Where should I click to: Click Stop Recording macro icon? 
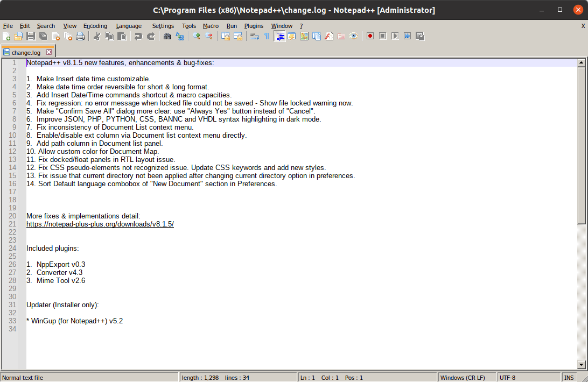(382, 37)
